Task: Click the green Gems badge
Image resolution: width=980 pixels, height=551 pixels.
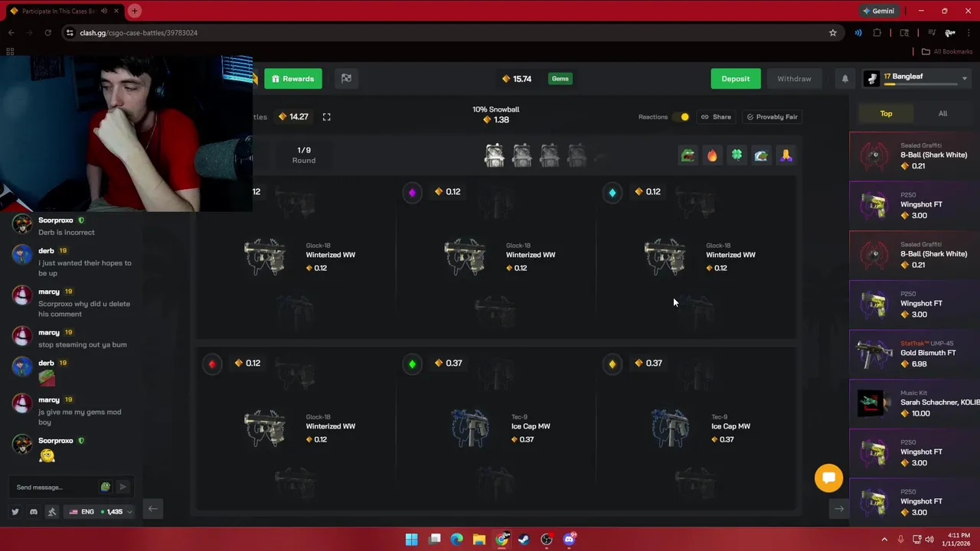Action: pos(560,79)
